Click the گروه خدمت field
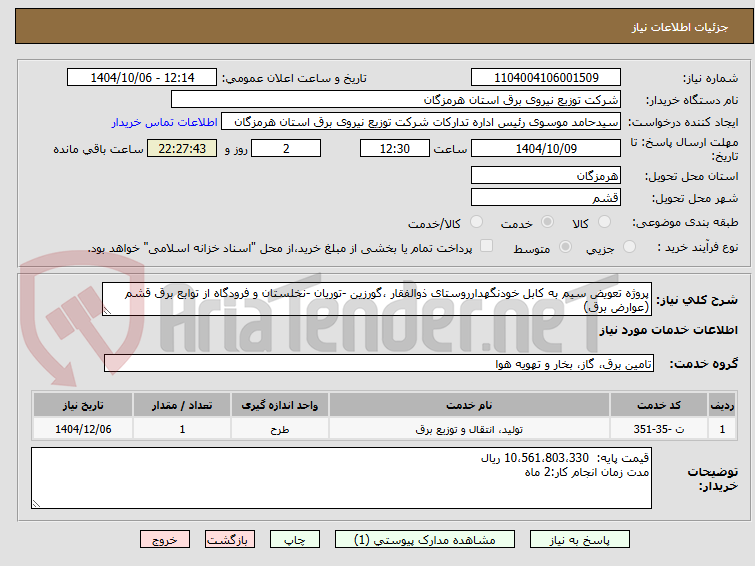This screenshot has width=755, height=566. [378, 364]
